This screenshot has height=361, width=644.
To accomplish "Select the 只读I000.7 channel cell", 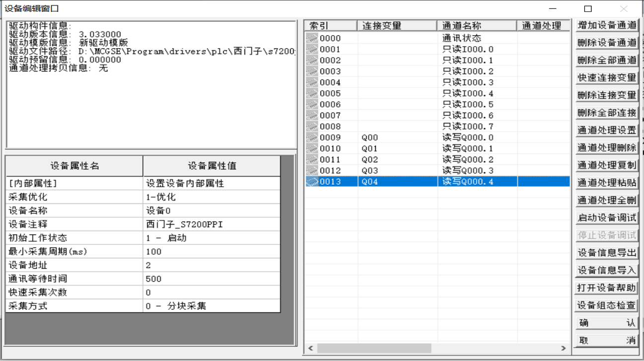I will pyautogui.click(x=477, y=126).
